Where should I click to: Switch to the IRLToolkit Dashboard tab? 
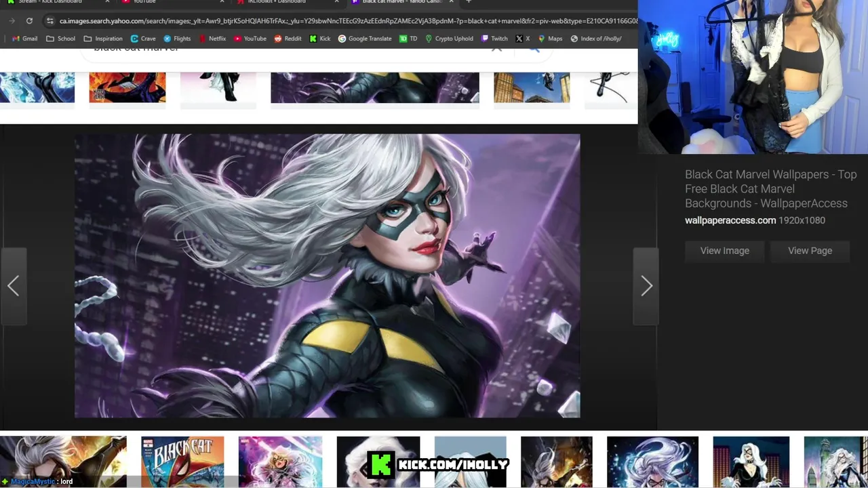click(x=288, y=2)
